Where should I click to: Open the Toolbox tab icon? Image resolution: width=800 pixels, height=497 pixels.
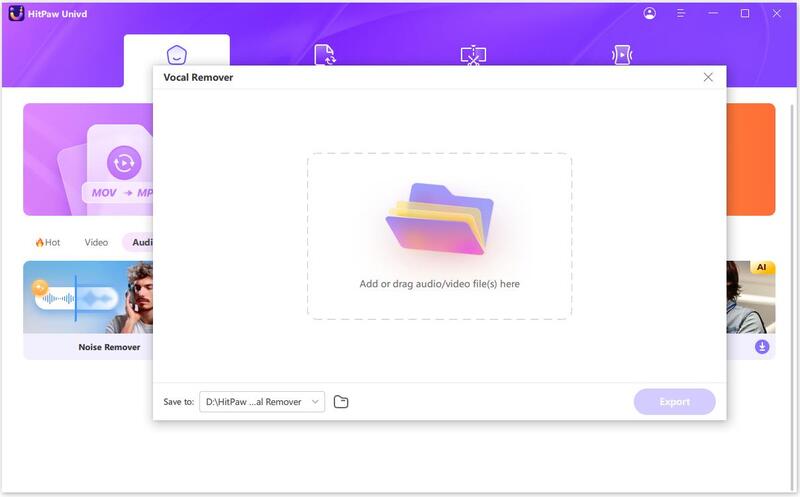click(x=622, y=55)
